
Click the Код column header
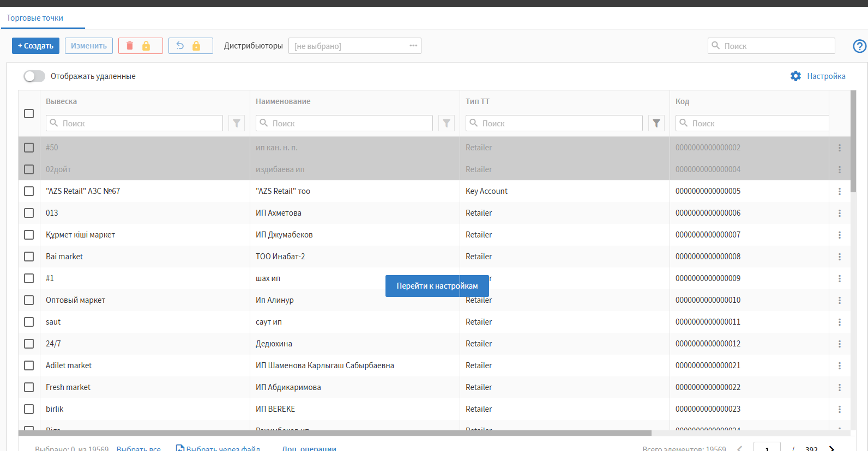[682, 101]
